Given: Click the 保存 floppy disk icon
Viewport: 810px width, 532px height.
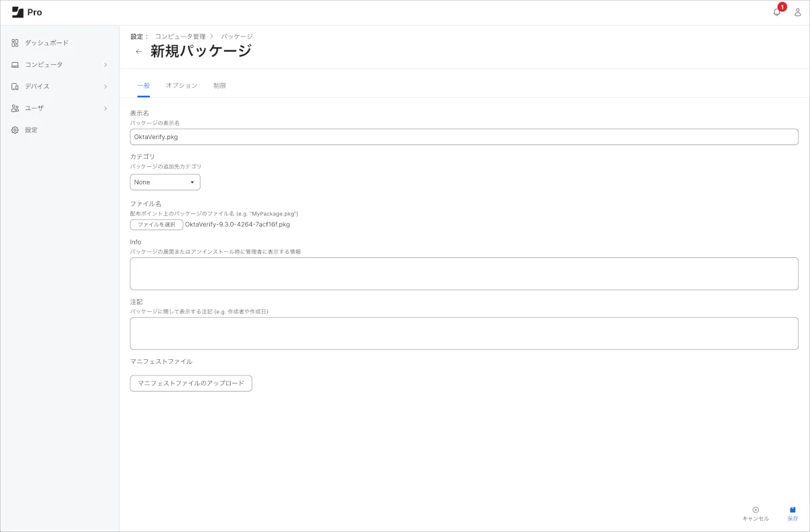Looking at the screenshot, I should (792, 510).
